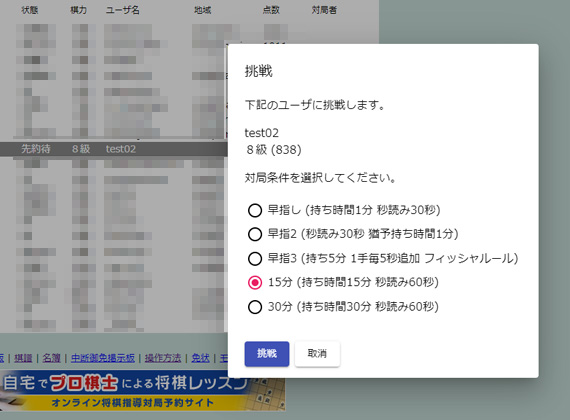Click the 地域 column header
This screenshot has width=570, height=420.
click(x=202, y=10)
